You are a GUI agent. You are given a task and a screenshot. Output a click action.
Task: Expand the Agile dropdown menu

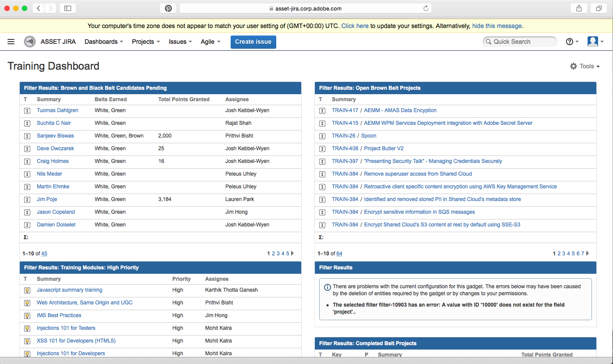click(210, 42)
